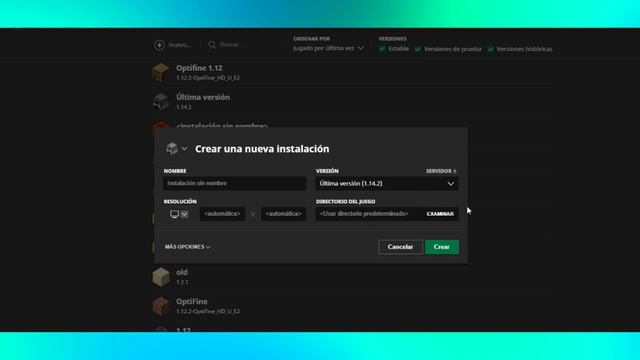
Task: Expand Más opciones
Action: coord(188,247)
